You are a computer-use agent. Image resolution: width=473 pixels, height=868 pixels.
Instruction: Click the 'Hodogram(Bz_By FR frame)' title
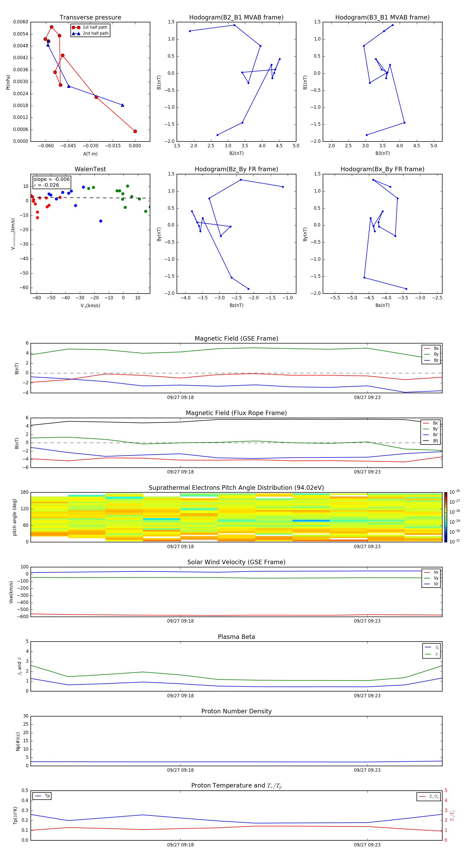click(236, 169)
